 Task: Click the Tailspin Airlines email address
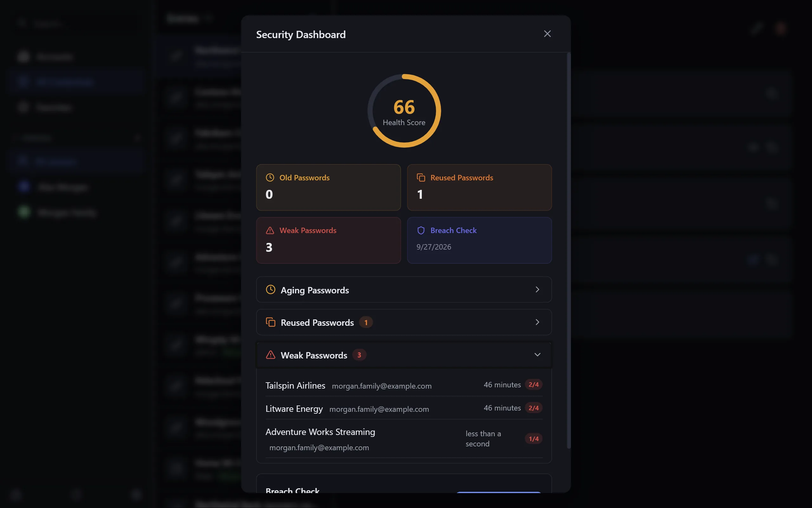(382, 386)
